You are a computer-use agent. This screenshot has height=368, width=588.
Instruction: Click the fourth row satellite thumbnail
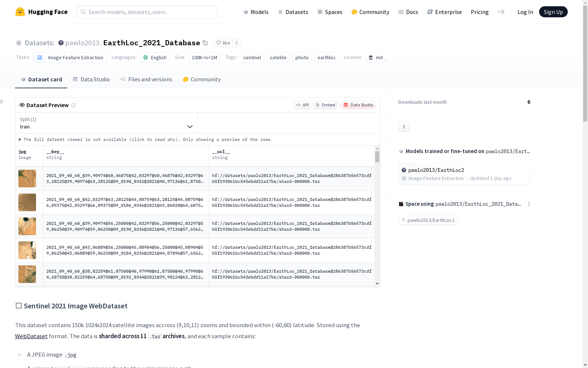click(x=27, y=250)
